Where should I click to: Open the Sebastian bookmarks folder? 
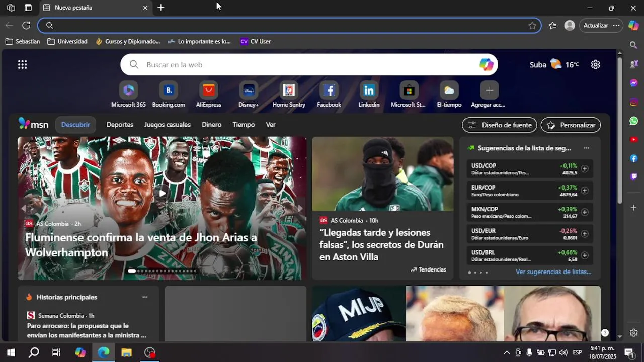pyautogui.click(x=22, y=41)
